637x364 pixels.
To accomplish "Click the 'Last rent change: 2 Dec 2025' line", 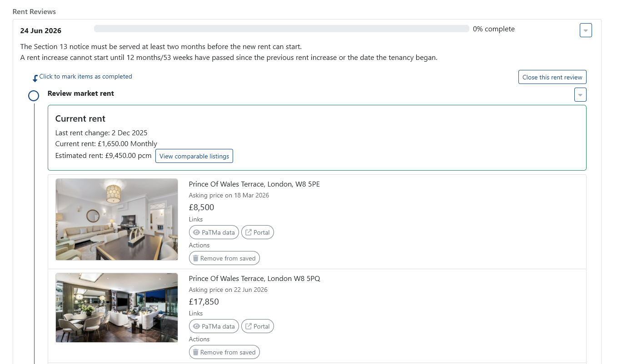I will pos(101,133).
